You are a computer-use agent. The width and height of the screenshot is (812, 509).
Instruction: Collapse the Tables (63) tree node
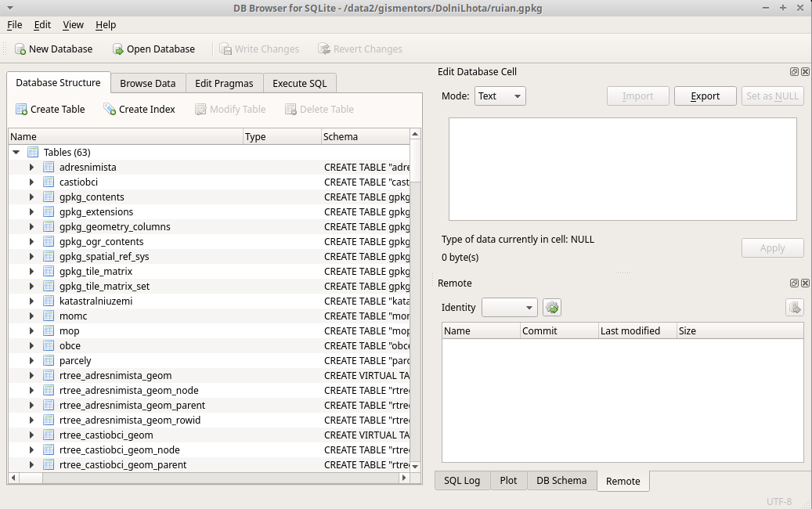16,152
